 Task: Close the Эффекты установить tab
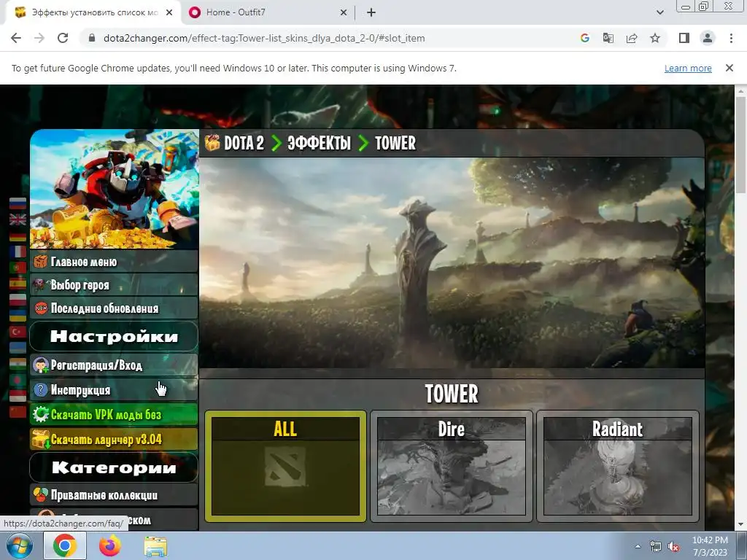[x=169, y=12]
